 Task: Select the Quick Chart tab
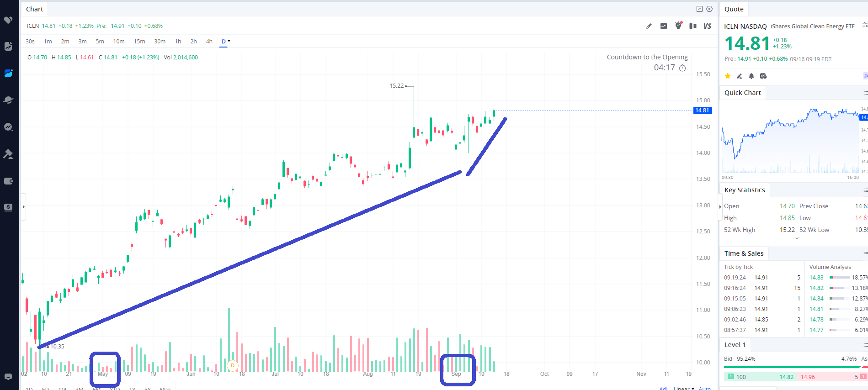[x=743, y=93]
